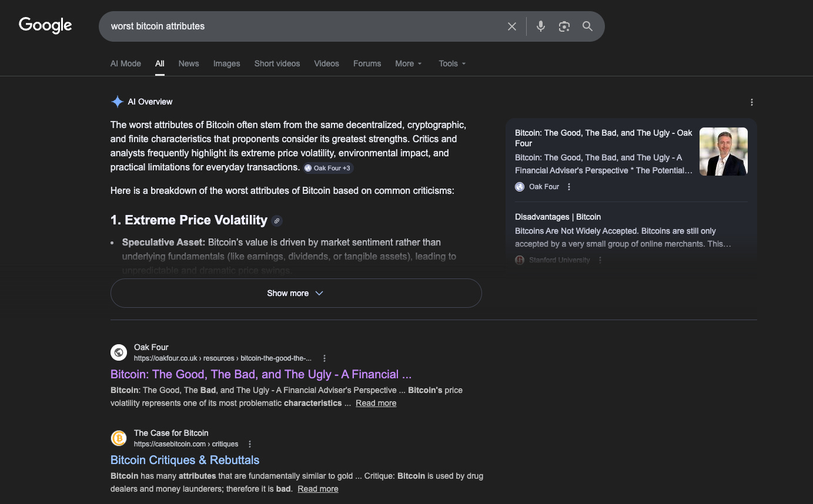
Task: Select the All results tab
Action: [x=160, y=63]
